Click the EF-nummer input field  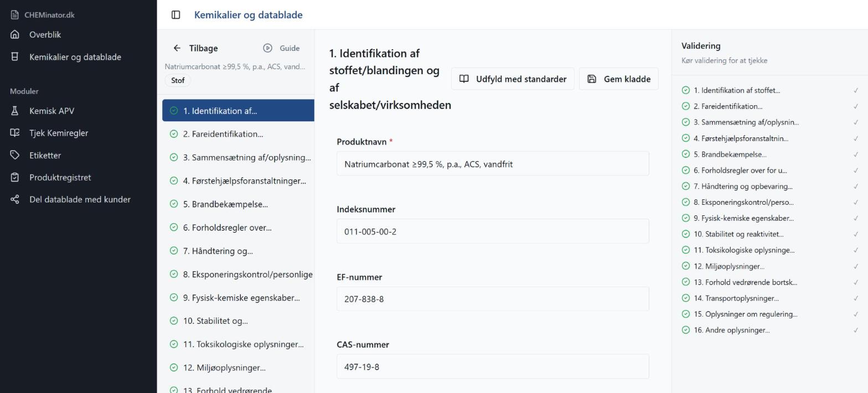click(x=493, y=299)
